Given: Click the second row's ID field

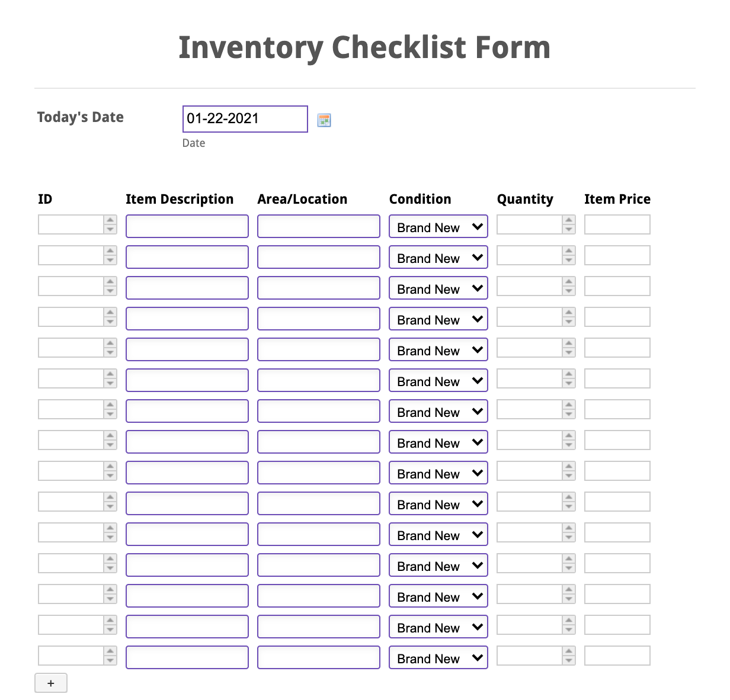Looking at the screenshot, I should pyautogui.click(x=72, y=255).
